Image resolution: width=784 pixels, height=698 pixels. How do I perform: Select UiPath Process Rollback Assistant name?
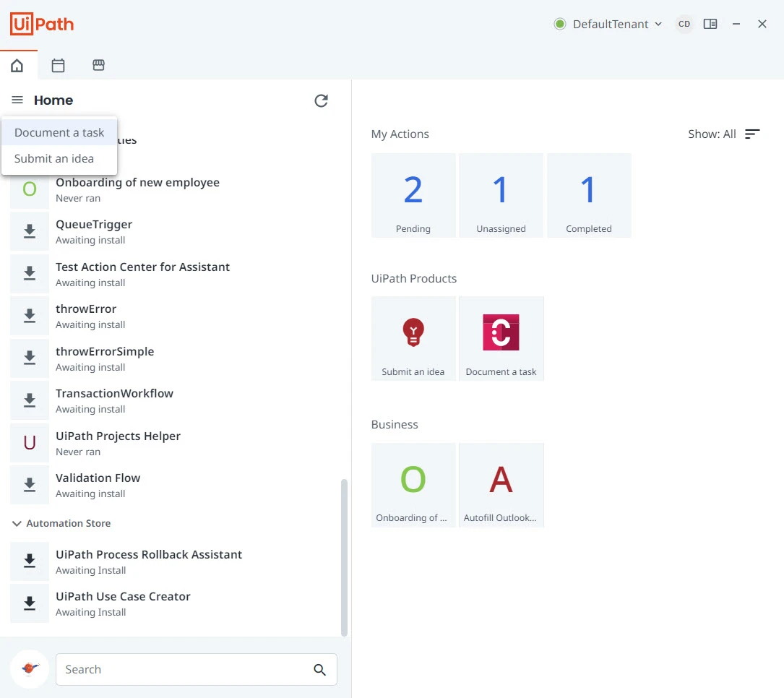tap(149, 554)
